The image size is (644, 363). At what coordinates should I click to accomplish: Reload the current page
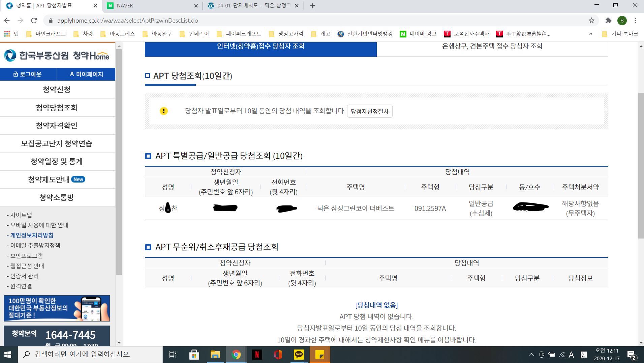coord(34,21)
